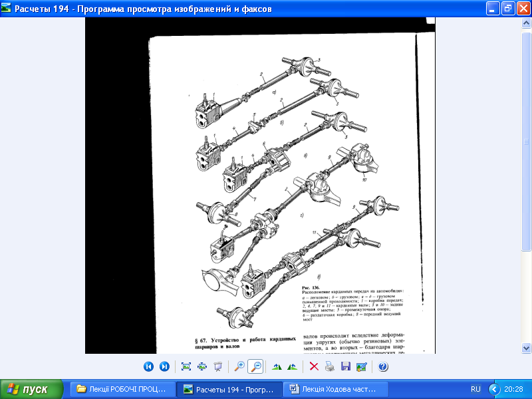Image resolution: width=532 pixels, height=399 pixels.
Task: Select the Best Fit view icon
Action: 186,366
